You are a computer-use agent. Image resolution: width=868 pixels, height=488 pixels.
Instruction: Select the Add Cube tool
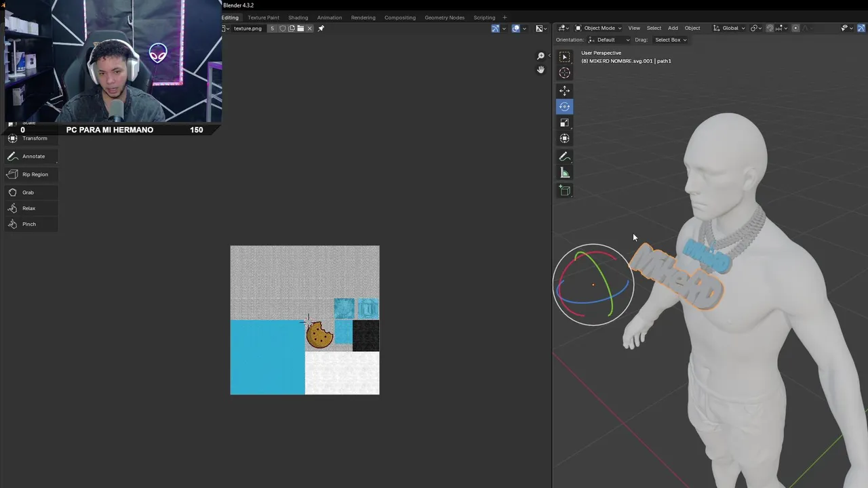pos(564,190)
